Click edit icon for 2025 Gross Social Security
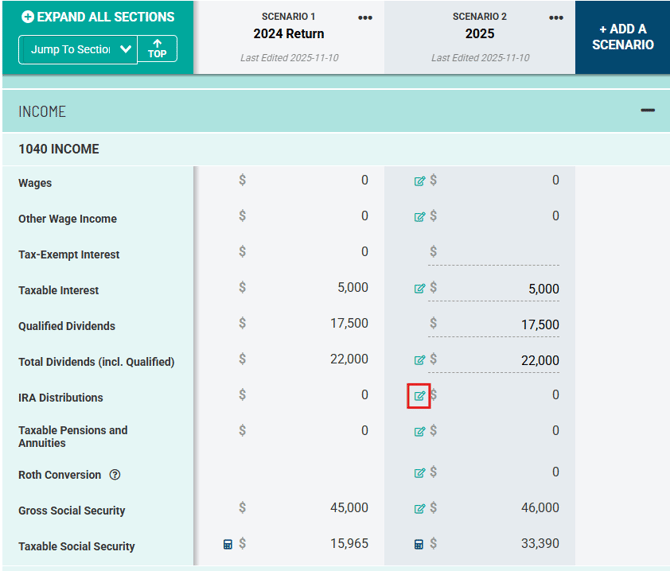The height and width of the screenshot is (571, 670). click(420, 509)
